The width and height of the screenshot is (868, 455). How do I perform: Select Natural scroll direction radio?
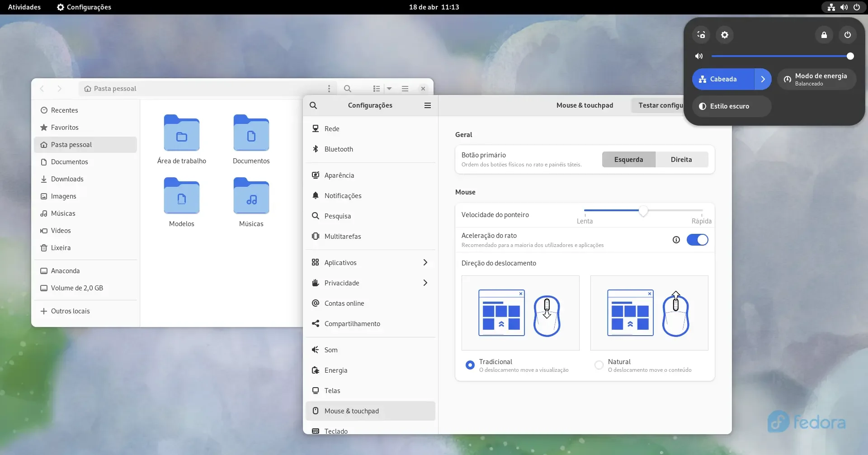pos(599,365)
